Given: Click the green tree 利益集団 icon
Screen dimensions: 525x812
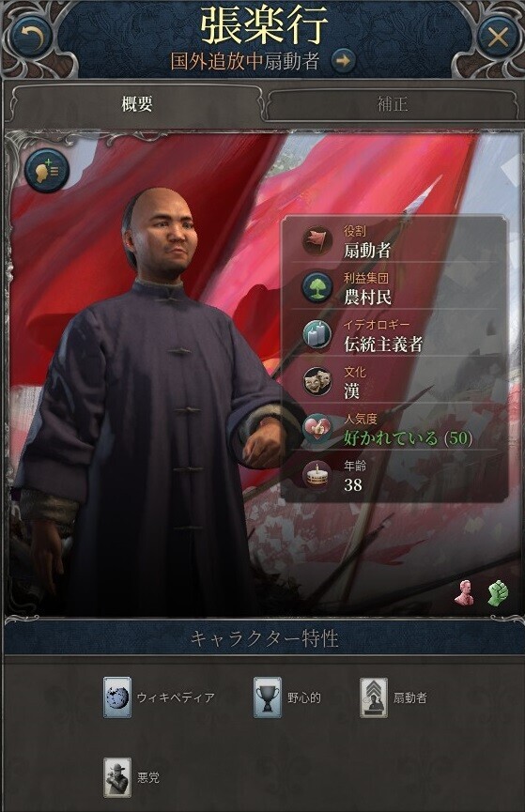Looking at the screenshot, I should tap(317, 287).
